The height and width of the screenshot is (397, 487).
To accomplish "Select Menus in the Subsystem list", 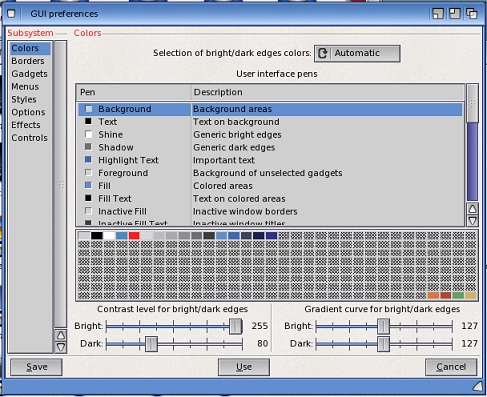I will click(x=30, y=87).
